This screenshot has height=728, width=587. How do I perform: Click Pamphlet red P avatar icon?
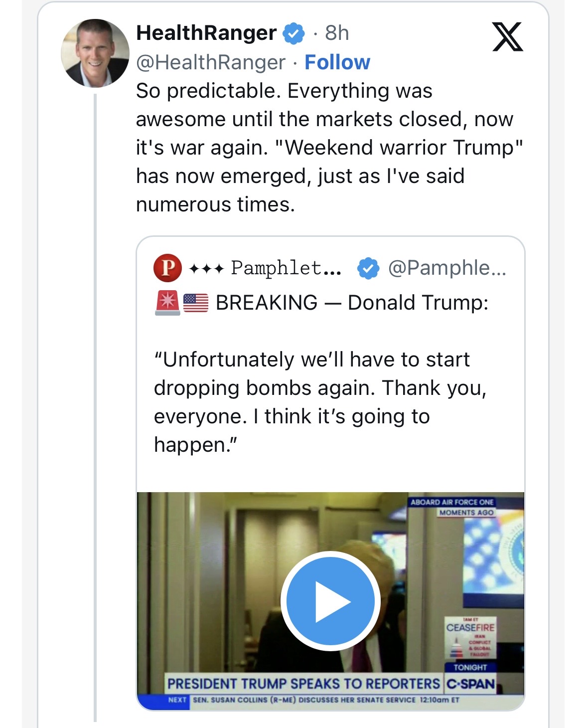click(x=167, y=268)
